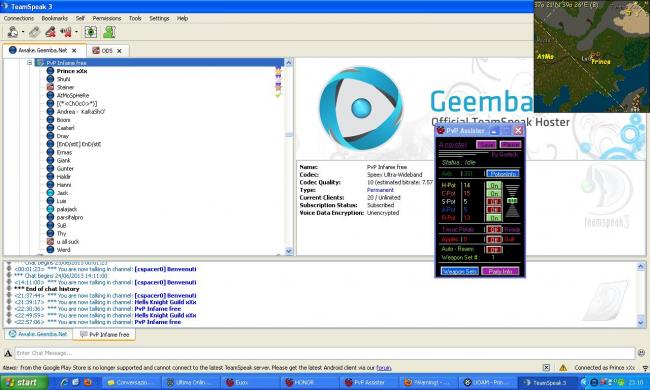Mute speakers using the toolbar icon
The height and width of the screenshot is (390, 650).
pyautogui.click(x=66, y=32)
